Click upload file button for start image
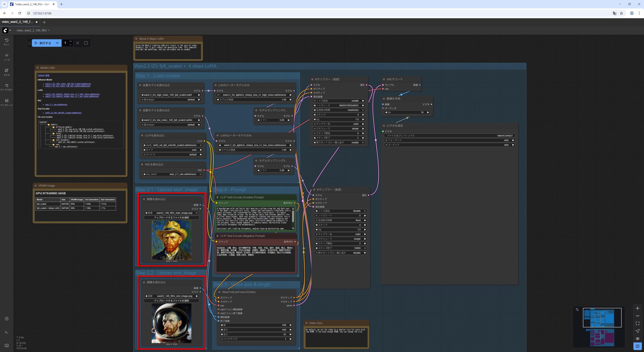 (x=171, y=218)
